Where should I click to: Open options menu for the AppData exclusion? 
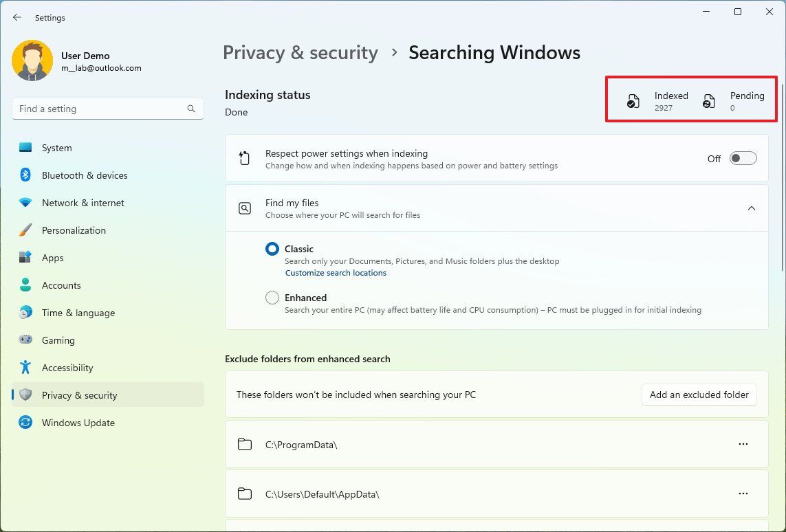[x=743, y=494]
